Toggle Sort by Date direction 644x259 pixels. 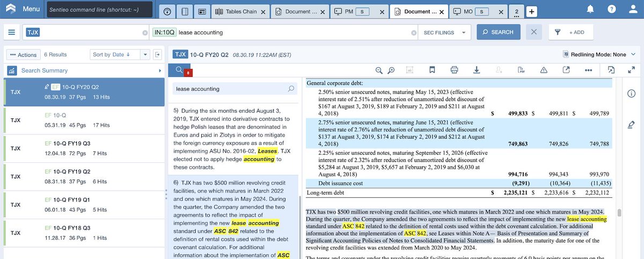pyautogui.click(x=115, y=55)
